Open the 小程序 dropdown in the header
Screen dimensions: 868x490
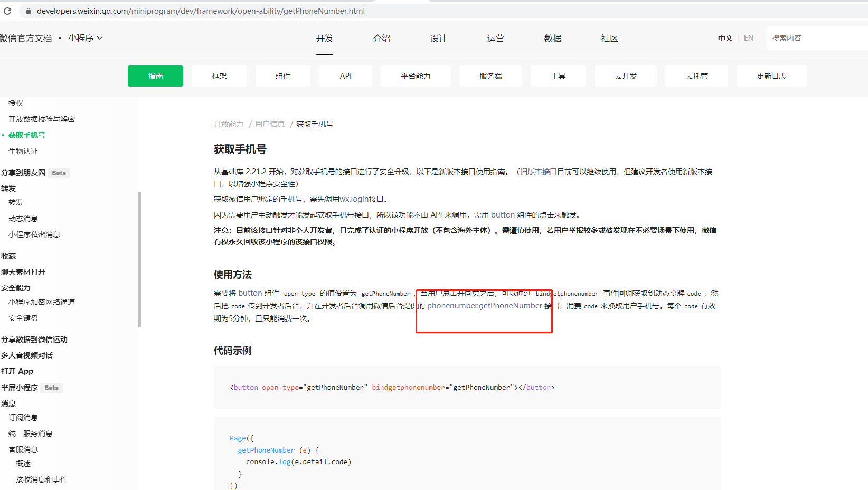point(85,38)
